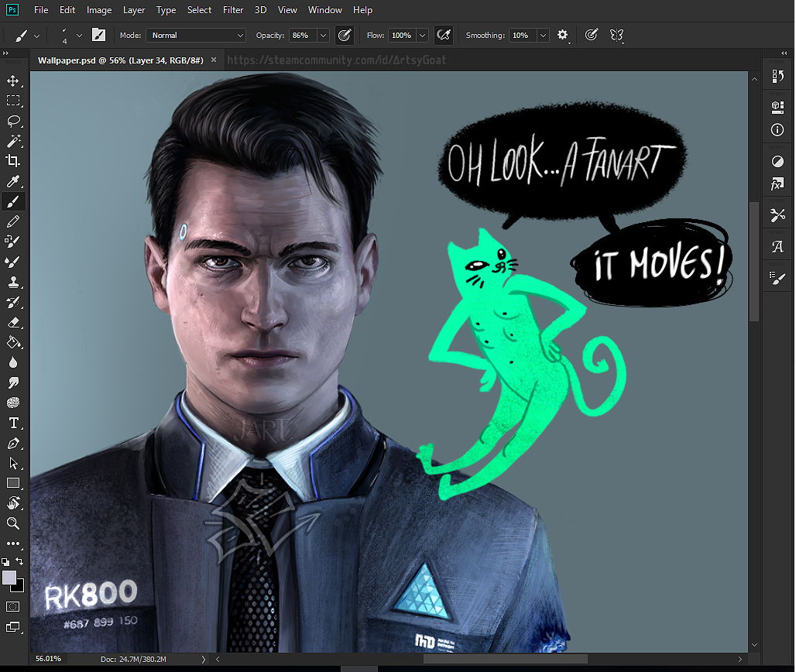This screenshot has width=796, height=672.
Task: Open the Layer menu
Action: click(x=134, y=10)
